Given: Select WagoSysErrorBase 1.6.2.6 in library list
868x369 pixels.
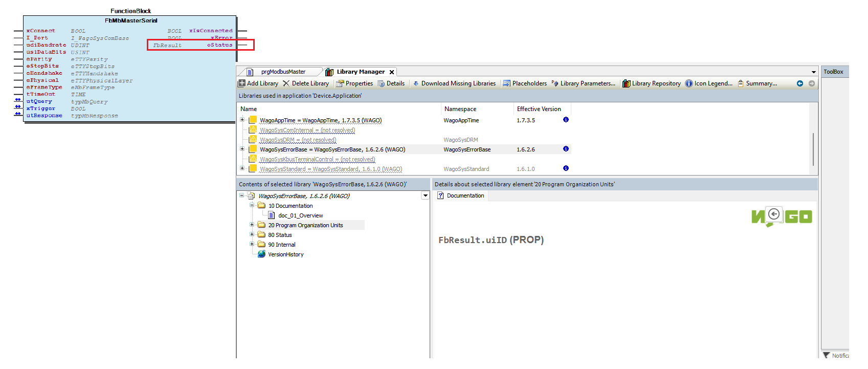Looking at the screenshot, I should point(332,149).
